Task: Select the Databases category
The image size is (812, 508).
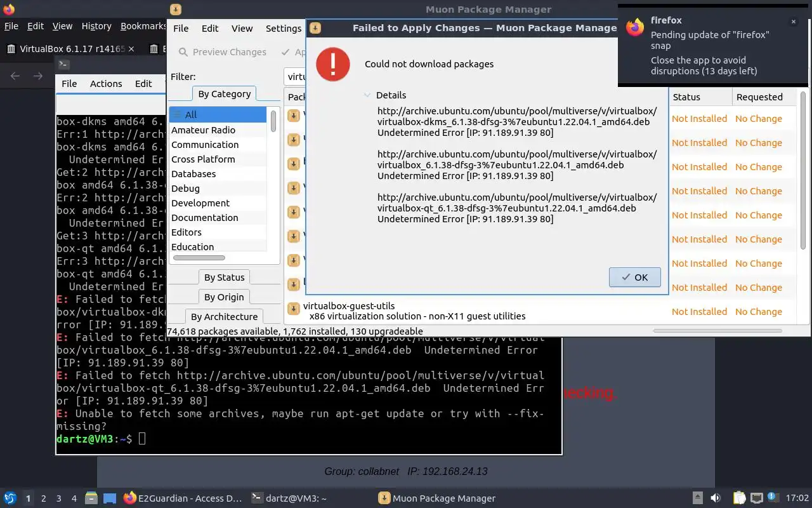Action: tap(218, 174)
